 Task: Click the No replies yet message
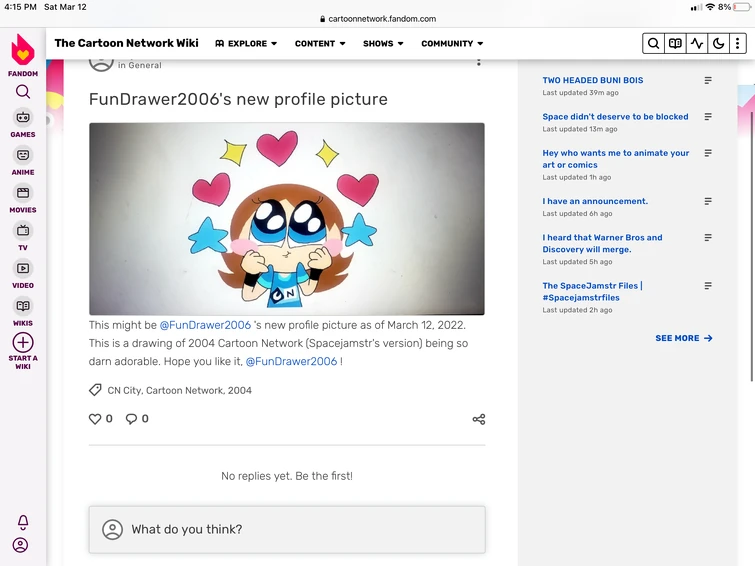pos(287,476)
